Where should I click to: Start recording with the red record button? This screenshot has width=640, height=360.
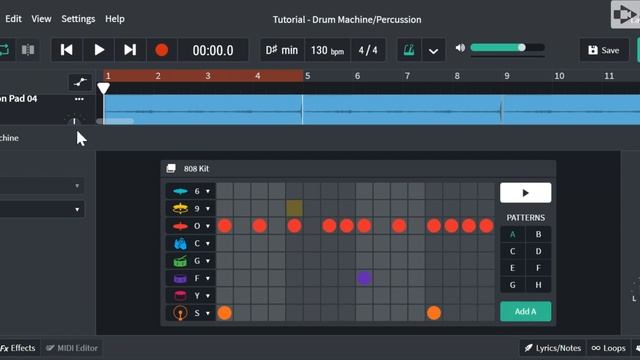(x=162, y=50)
